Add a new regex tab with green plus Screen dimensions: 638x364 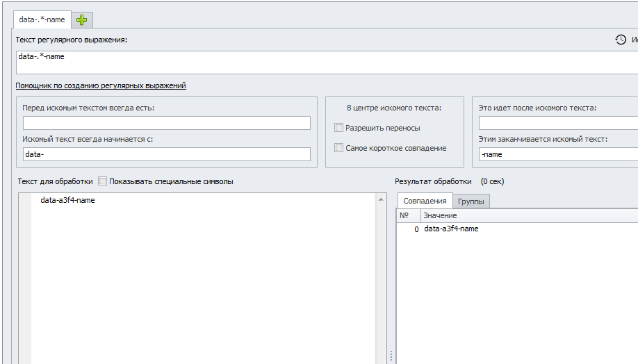(x=82, y=20)
